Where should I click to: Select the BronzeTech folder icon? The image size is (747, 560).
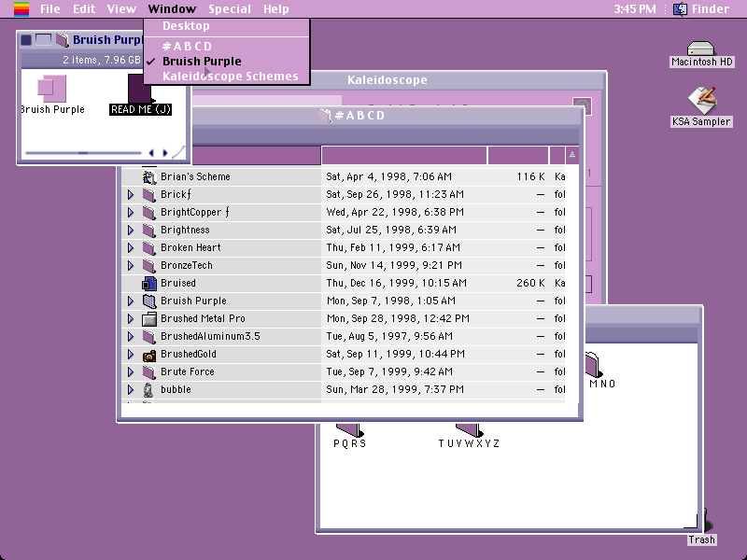click(x=149, y=266)
